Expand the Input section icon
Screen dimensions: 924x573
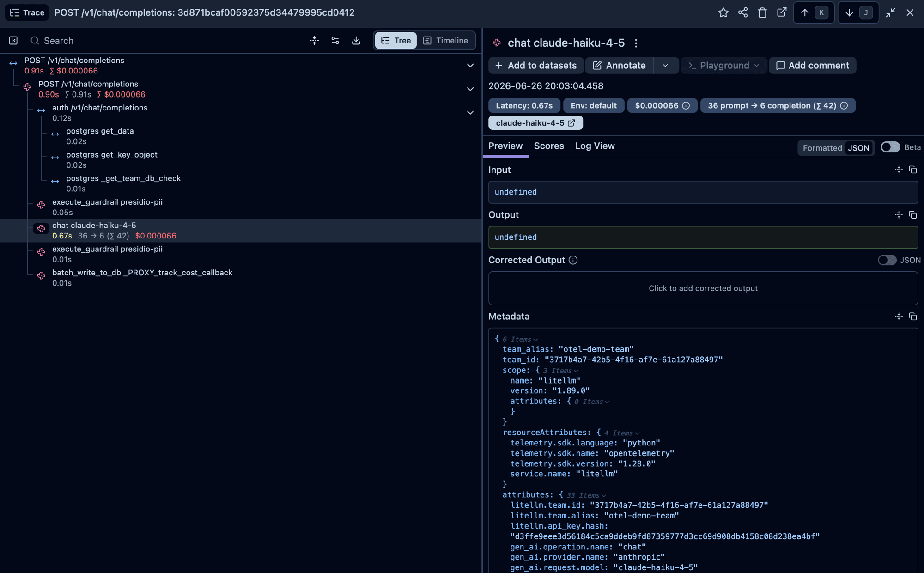899,170
